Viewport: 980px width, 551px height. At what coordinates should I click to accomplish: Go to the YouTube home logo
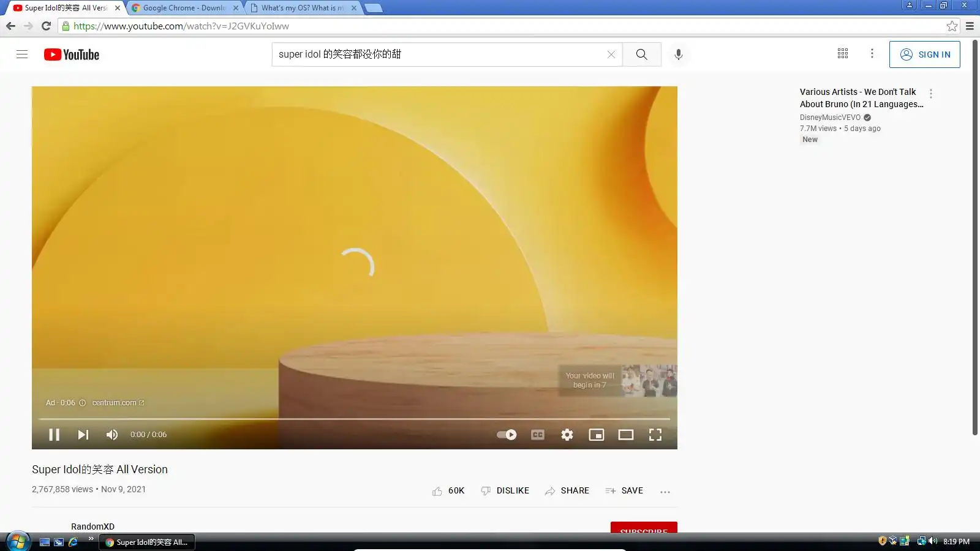[x=72, y=54]
